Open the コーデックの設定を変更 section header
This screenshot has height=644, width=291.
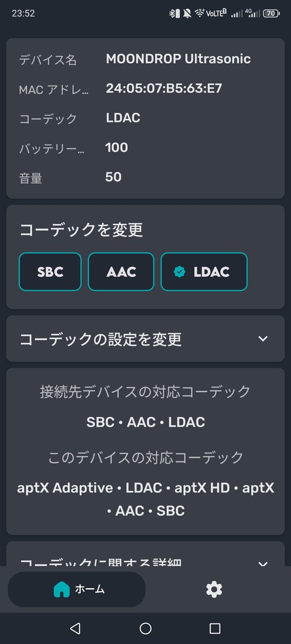(145, 339)
